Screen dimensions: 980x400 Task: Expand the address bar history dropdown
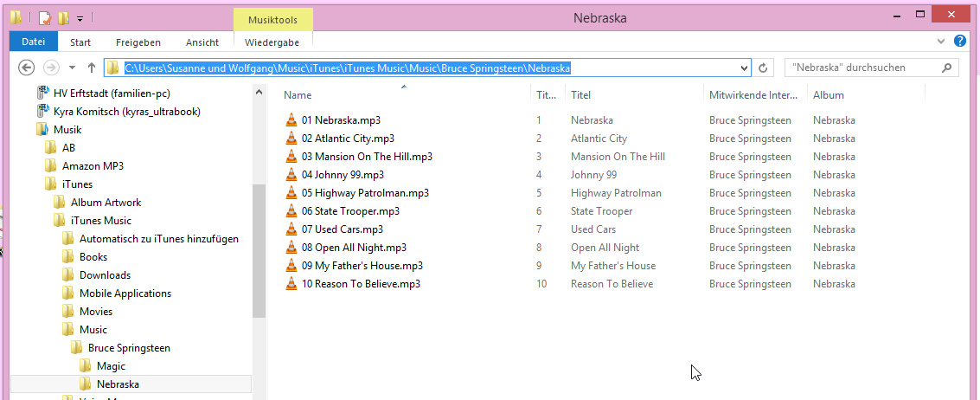744,68
